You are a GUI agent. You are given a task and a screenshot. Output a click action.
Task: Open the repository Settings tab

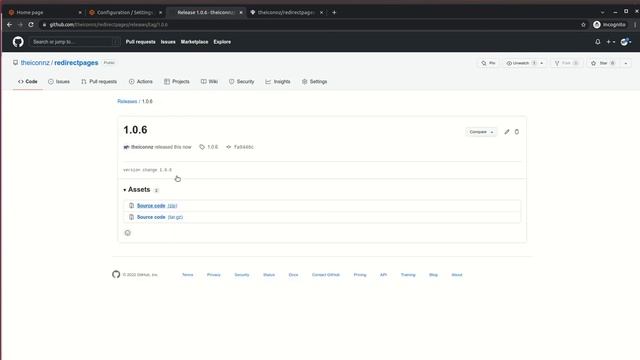point(315,82)
